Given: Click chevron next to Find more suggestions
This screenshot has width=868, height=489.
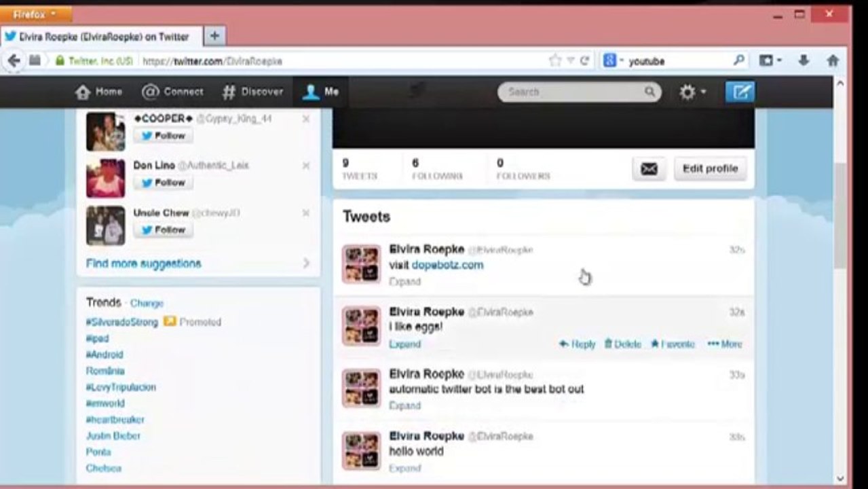Looking at the screenshot, I should pos(306,263).
